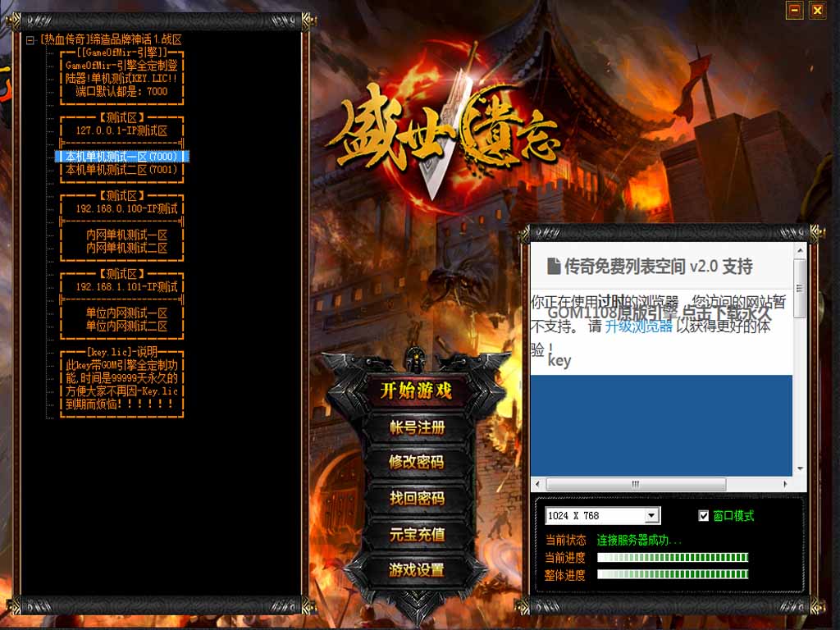Select 127.0.0.1-IP测试区 entry
The height and width of the screenshot is (630, 840).
(x=121, y=130)
